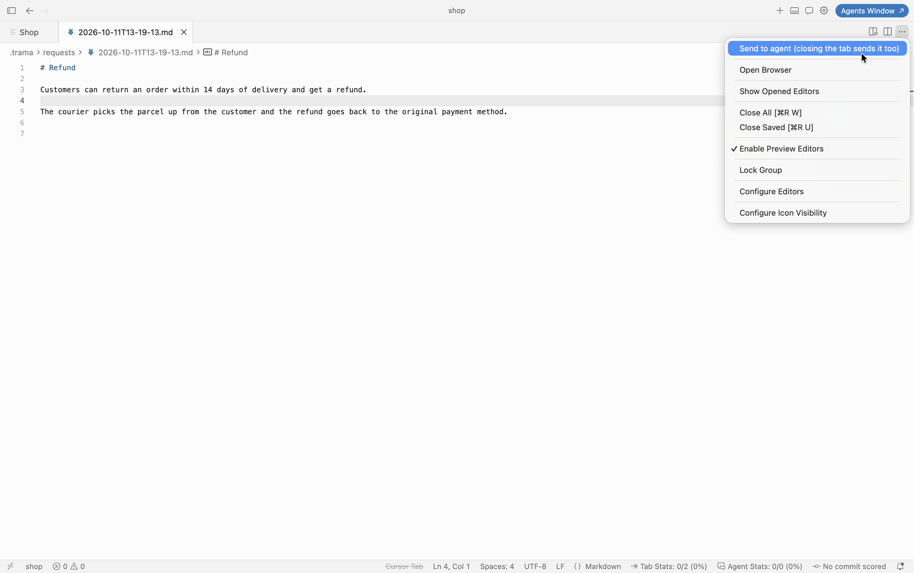Toggle the bottom panel icon

click(795, 11)
